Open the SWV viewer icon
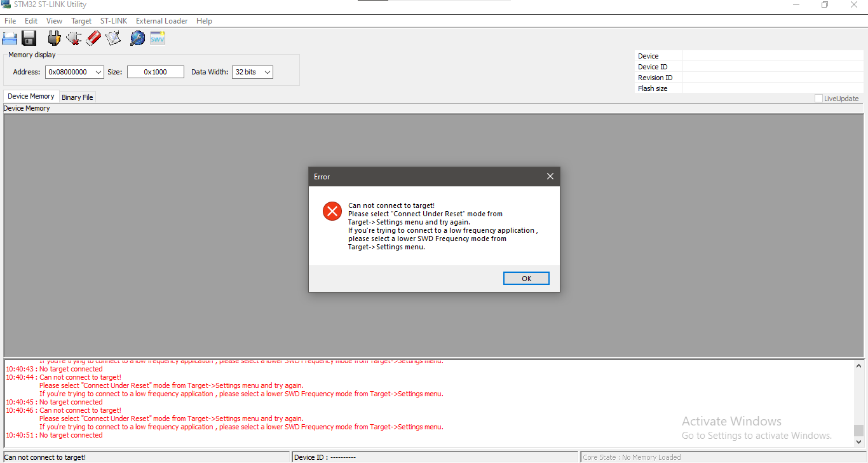The image size is (868, 463). click(157, 38)
